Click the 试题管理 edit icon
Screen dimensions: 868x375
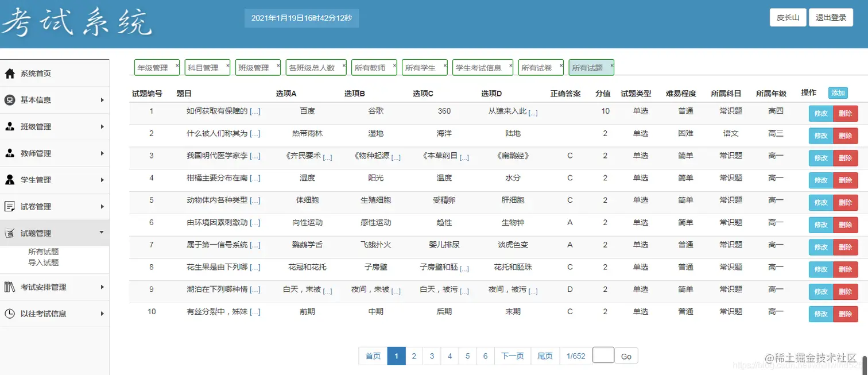tap(10, 233)
